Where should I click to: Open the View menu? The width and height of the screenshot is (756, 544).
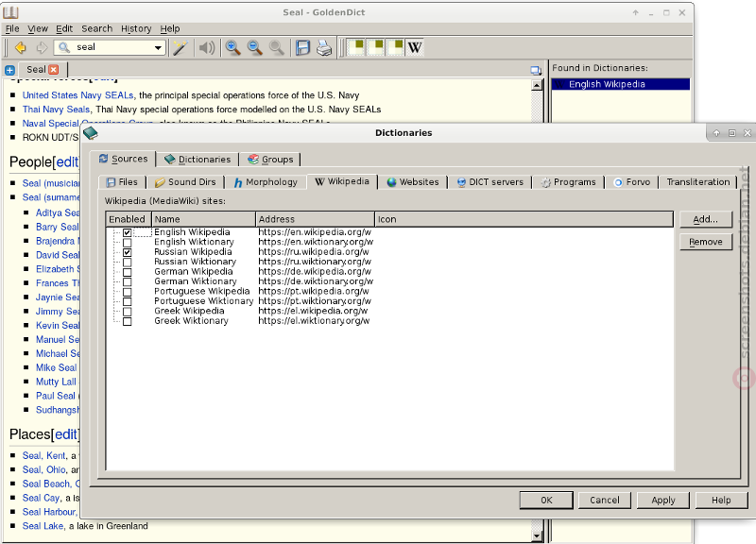(x=38, y=29)
